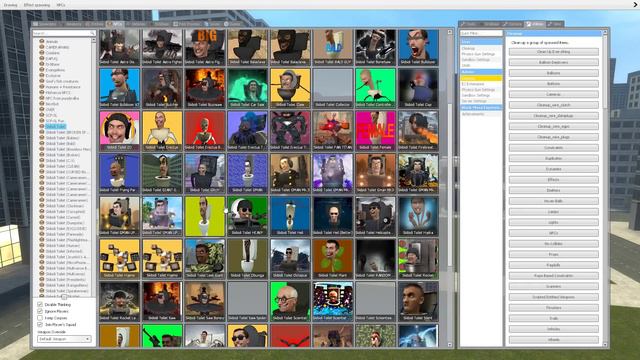Screen dimensions: 640x360
Task: Select the Humans + Resistance category
Action: [x=63, y=87]
